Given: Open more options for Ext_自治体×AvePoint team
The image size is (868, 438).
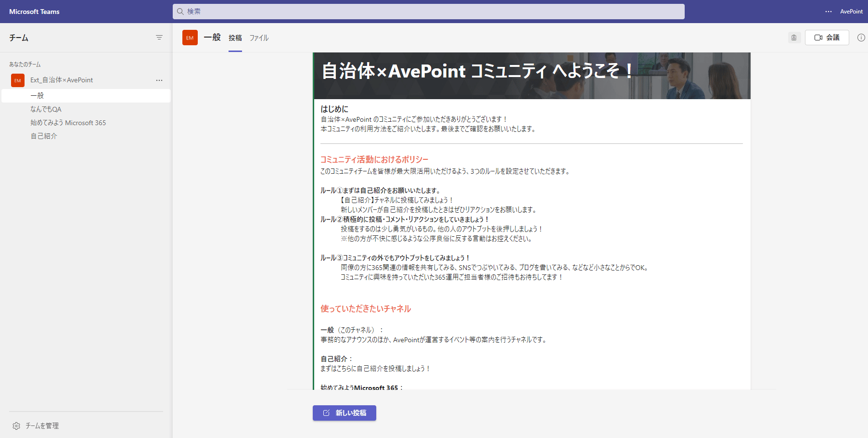Looking at the screenshot, I should (x=159, y=80).
